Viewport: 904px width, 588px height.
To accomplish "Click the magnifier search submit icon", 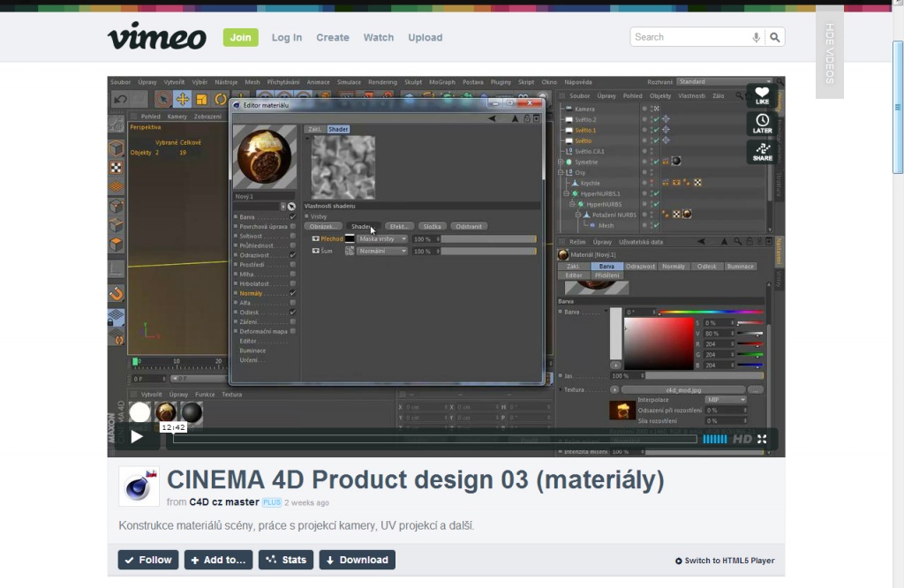I will click(x=775, y=37).
